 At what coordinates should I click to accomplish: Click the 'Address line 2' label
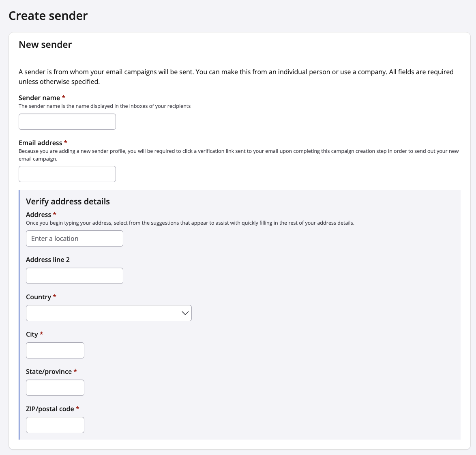tap(48, 260)
